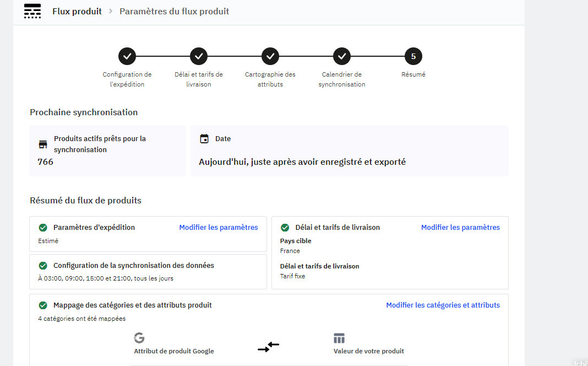Go to step Configuration de l'expédition
Screen dimensions: 588x366
[127, 56]
